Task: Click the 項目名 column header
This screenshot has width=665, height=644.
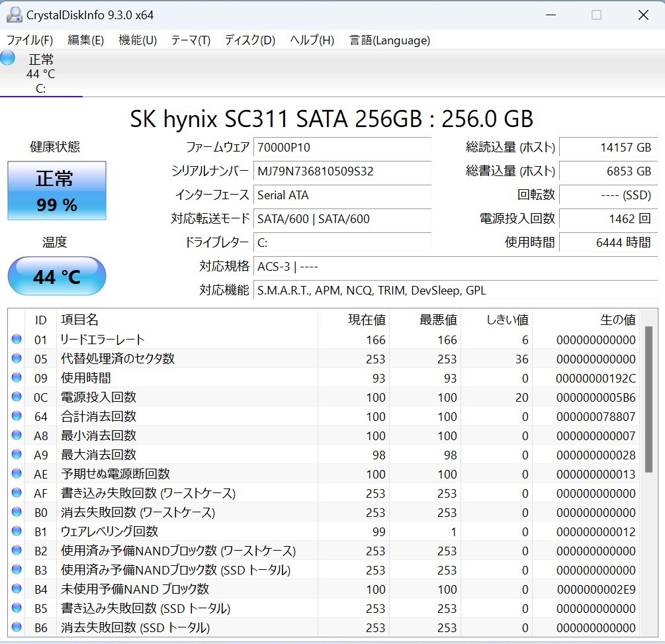Action: point(187,320)
